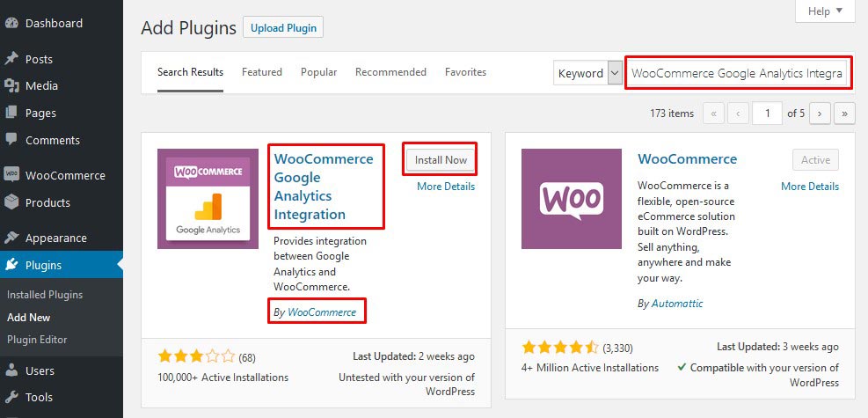Click the Dashboard gauge icon in sidebar
The width and height of the screenshot is (868, 418).
(11, 23)
